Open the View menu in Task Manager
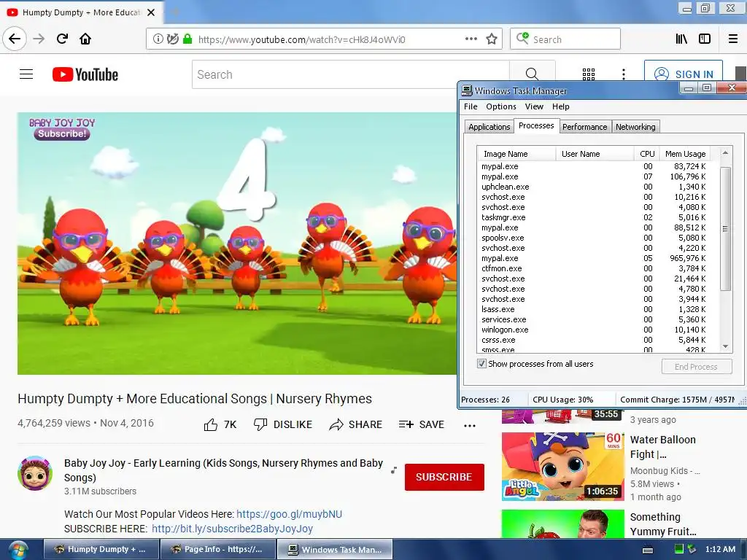Screen dimensions: 747x560 click(x=534, y=106)
